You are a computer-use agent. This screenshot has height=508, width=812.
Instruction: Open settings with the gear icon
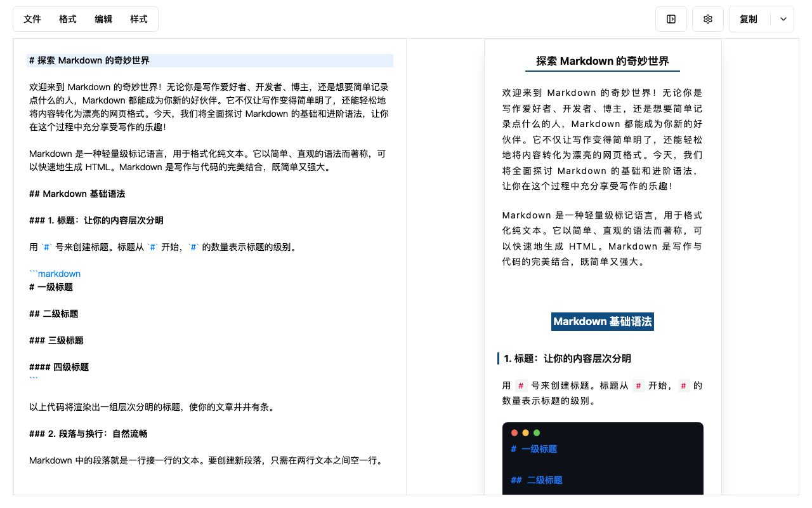(708, 19)
